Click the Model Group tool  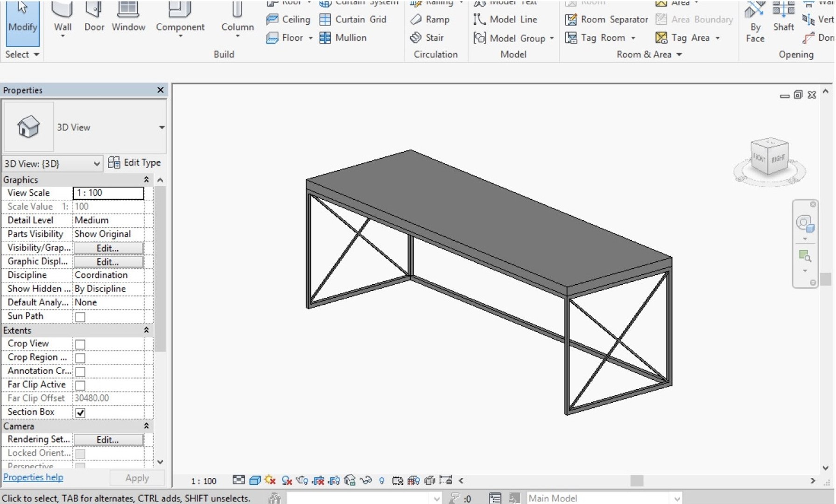point(509,38)
